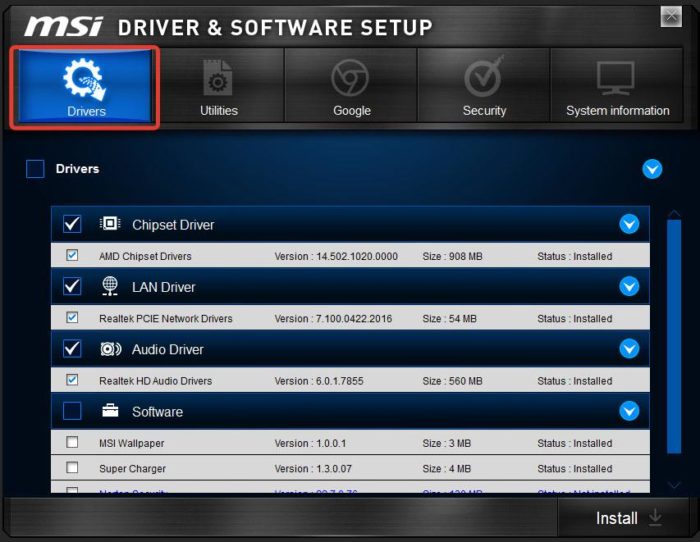Select the Realtek PCIE Network Drivers name

pyautogui.click(x=166, y=319)
